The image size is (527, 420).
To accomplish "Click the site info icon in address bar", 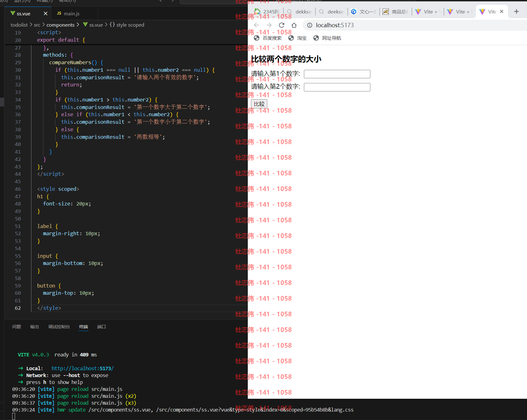I will point(310,25).
